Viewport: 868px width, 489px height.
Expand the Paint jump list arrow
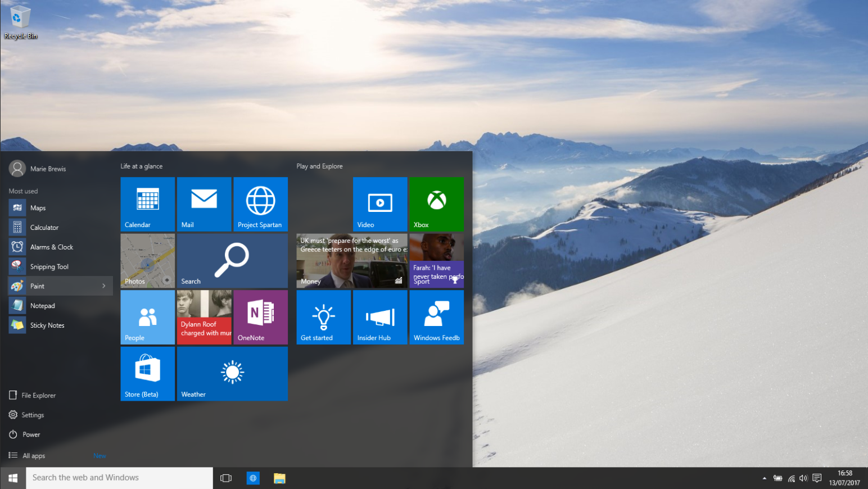(x=104, y=286)
